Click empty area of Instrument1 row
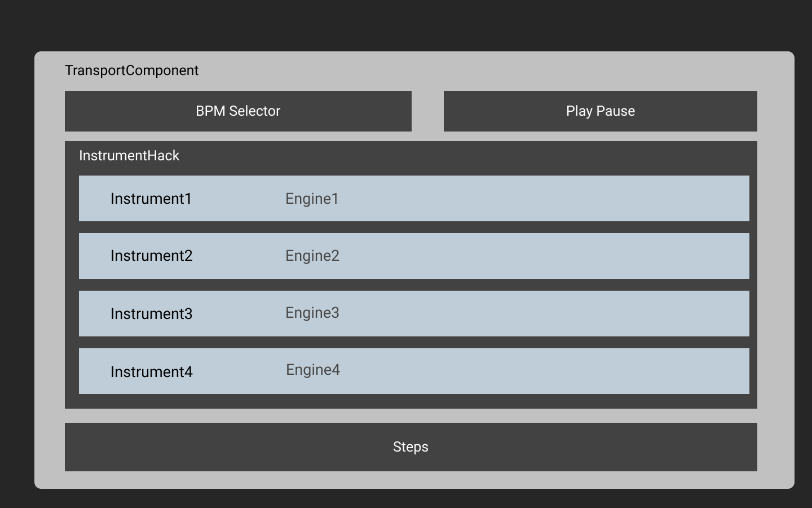Viewport: 812px width, 508px height. pyautogui.click(x=536, y=199)
